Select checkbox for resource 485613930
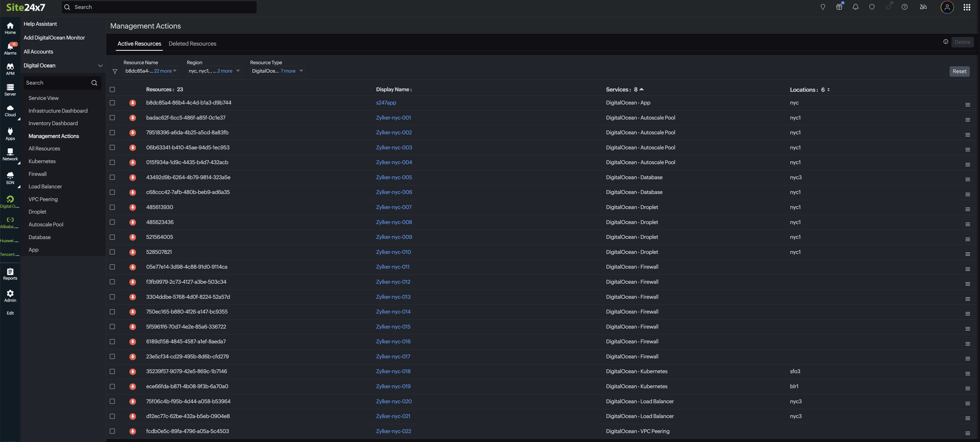The width and height of the screenshot is (980, 442). click(x=112, y=207)
